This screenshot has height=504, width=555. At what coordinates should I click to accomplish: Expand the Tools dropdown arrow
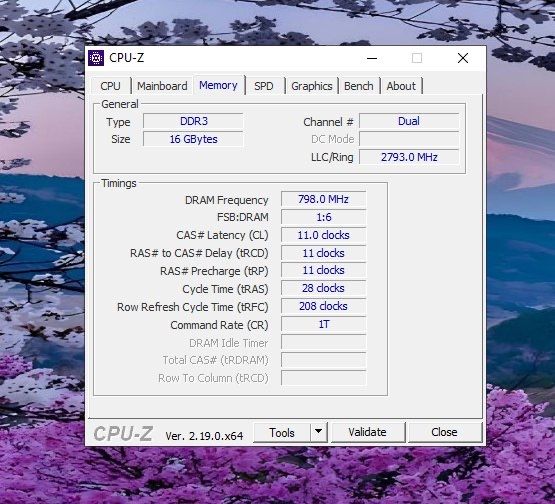[x=319, y=432]
